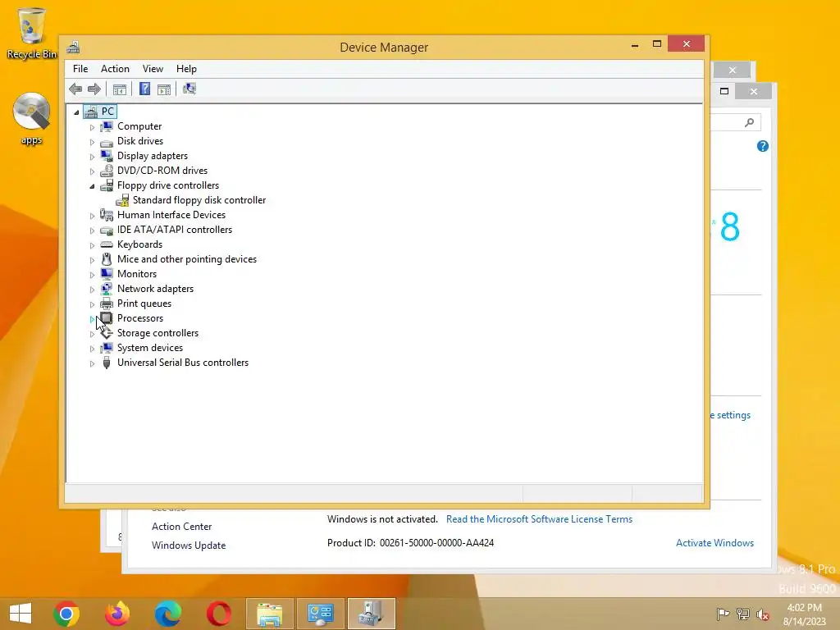Open Recycle Bin desktop icon
This screenshot has width=840, height=630.
[32, 33]
